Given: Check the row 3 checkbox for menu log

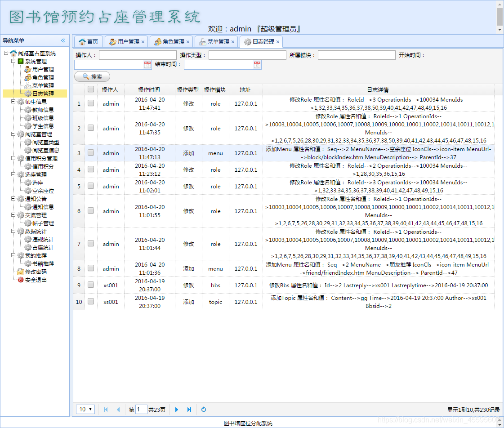Looking at the screenshot, I should [x=91, y=152].
